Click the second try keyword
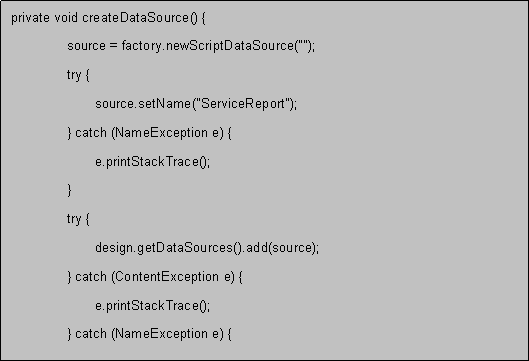This screenshot has height=361, width=529. (x=74, y=219)
